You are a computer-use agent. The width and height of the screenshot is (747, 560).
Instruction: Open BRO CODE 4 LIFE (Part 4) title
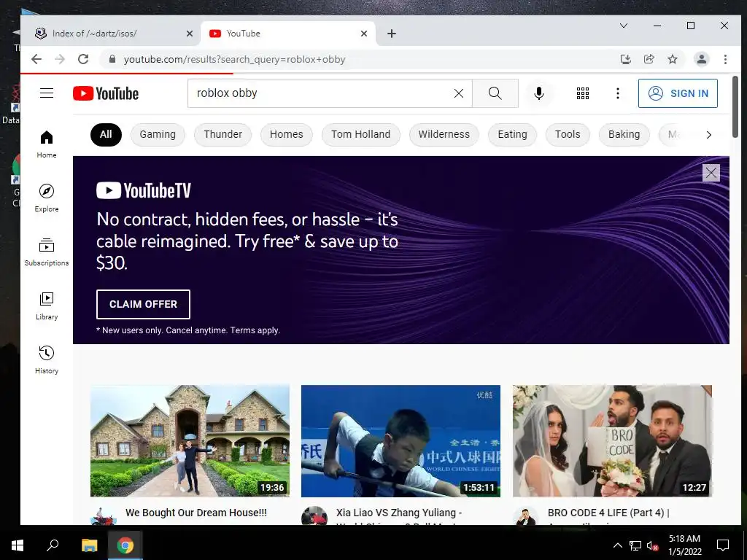click(x=608, y=513)
